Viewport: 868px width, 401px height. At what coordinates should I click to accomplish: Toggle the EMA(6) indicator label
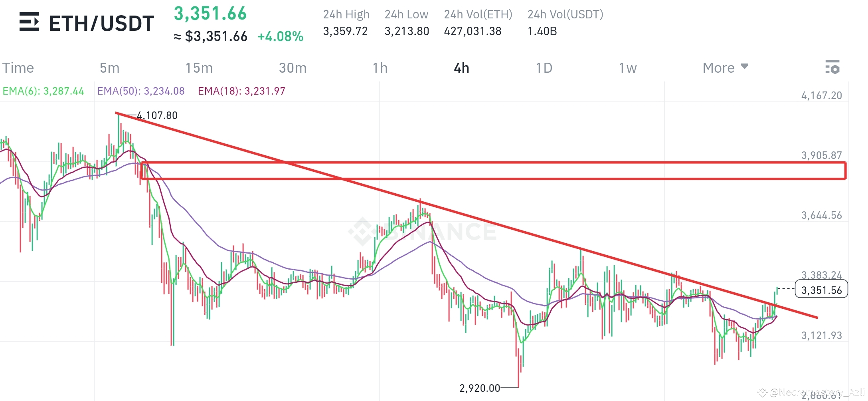(x=43, y=91)
